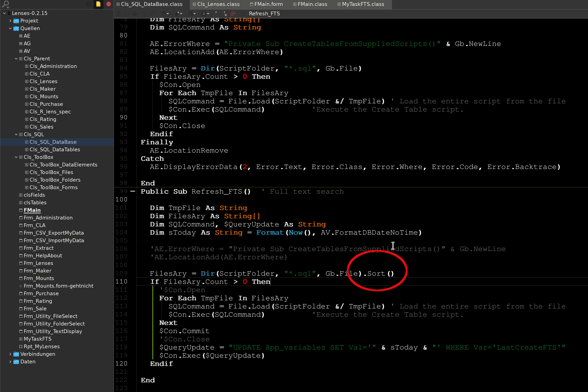This screenshot has width=588, height=392.
Task: Click the red breakpoint toggle icon
Action: click(233, 13)
